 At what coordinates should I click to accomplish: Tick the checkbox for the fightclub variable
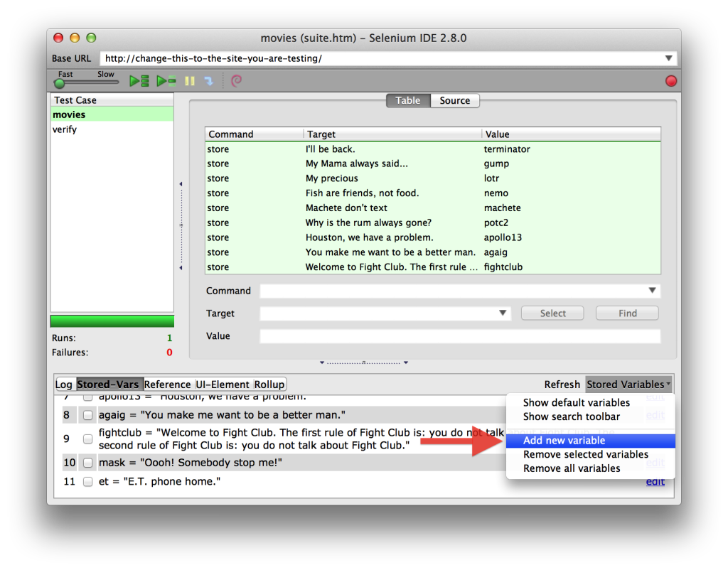pos(87,439)
